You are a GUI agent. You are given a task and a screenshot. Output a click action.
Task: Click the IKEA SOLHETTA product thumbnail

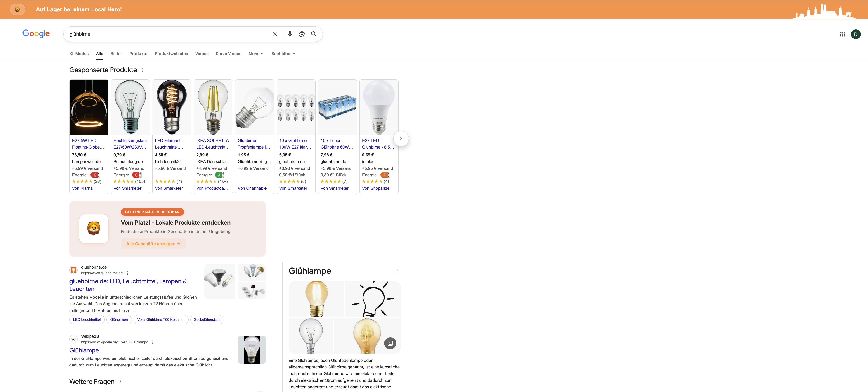[x=213, y=107]
